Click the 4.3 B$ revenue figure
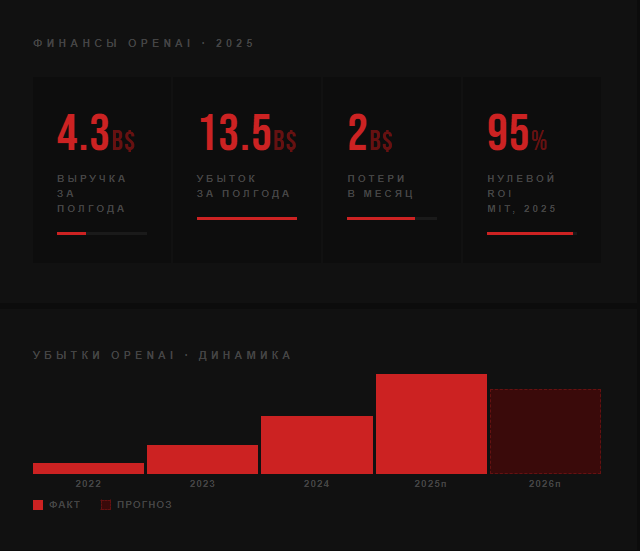The image size is (640, 551). click(x=96, y=133)
